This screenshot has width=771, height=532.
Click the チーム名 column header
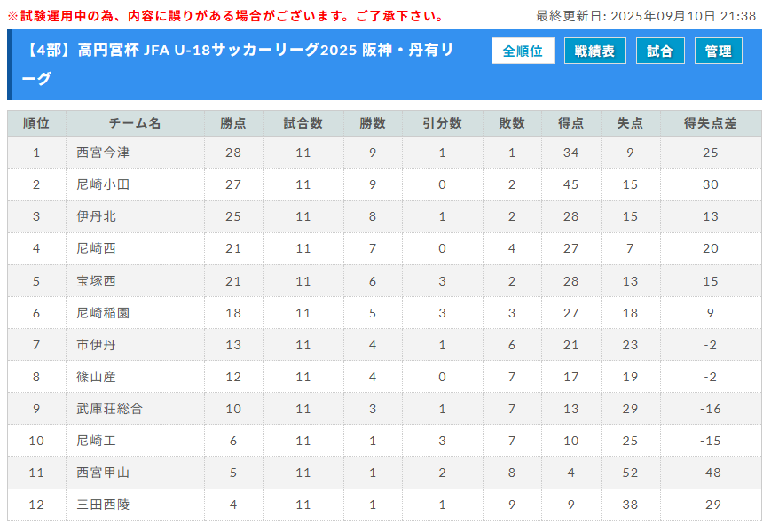[135, 123]
